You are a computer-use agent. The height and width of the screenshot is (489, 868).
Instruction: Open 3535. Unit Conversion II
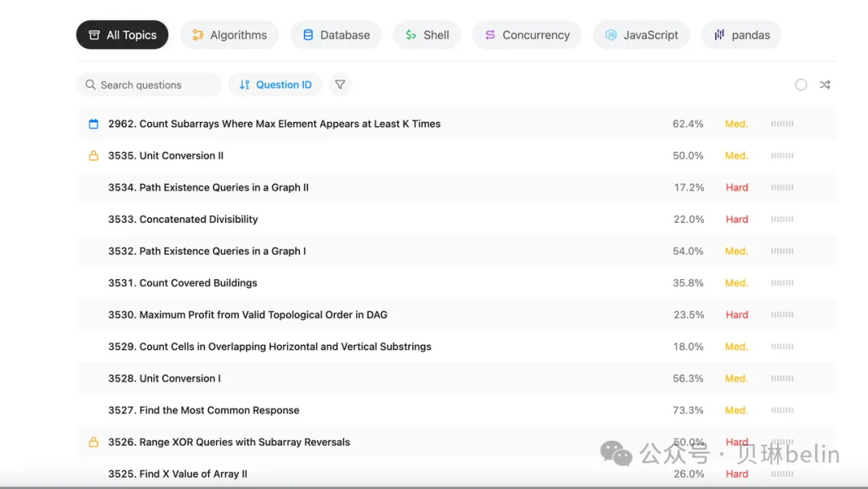pos(166,155)
